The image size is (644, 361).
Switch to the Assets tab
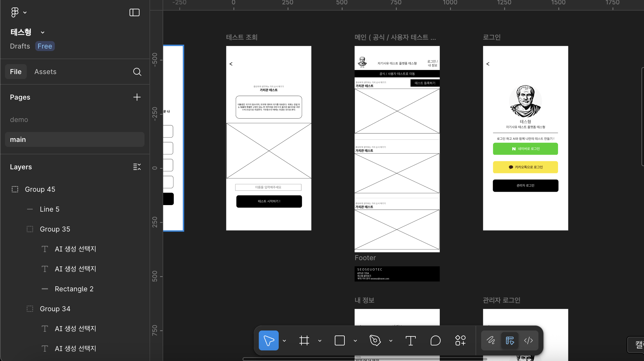tap(45, 72)
